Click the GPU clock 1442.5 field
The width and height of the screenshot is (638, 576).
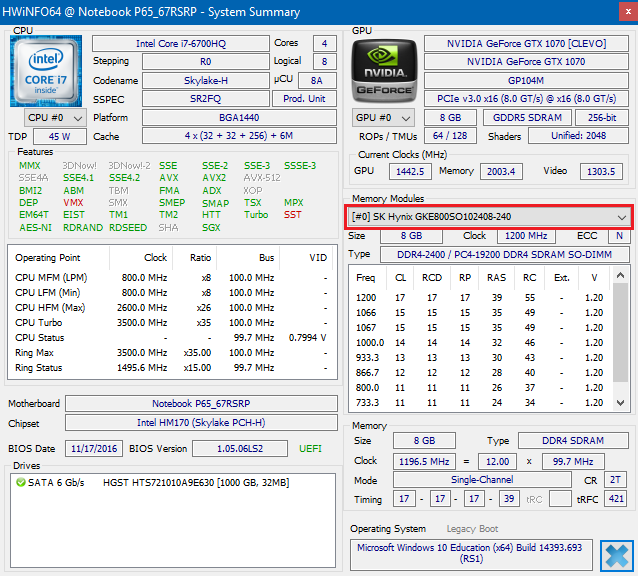410,172
